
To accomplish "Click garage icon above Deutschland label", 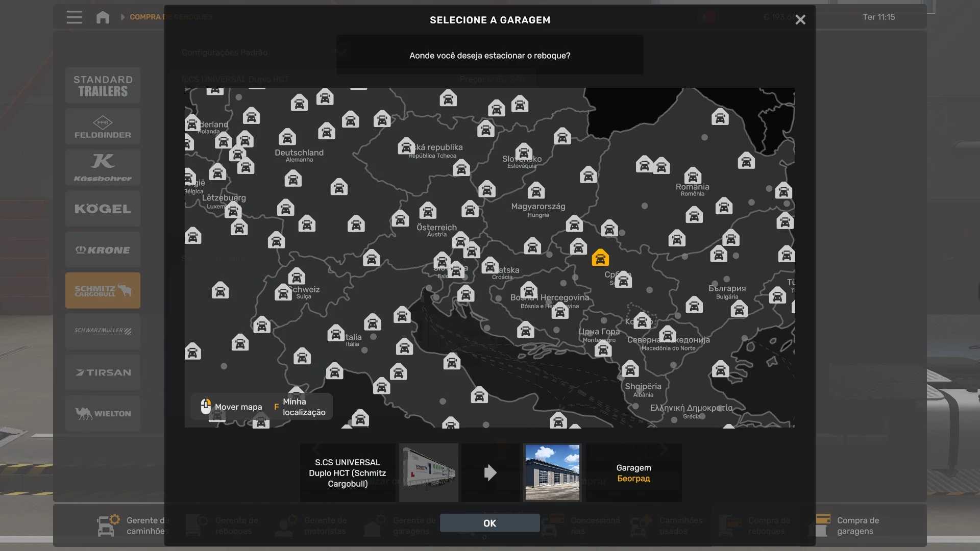I will pyautogui.click(x=287, y=137).
